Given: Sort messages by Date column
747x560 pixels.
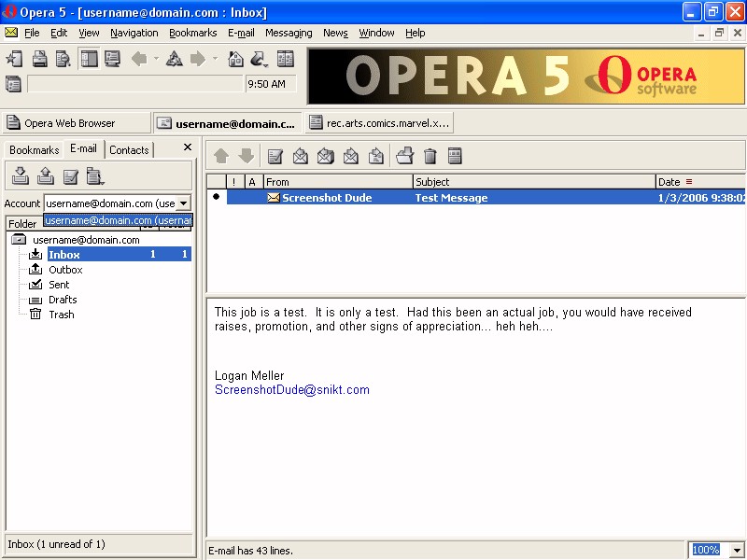Looking at the screenshot, I should click(x=700, y=182).
